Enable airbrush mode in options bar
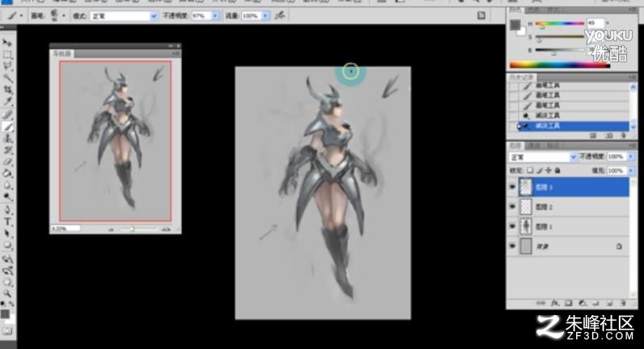Viewport: 644px width, 349px height. 280,15
